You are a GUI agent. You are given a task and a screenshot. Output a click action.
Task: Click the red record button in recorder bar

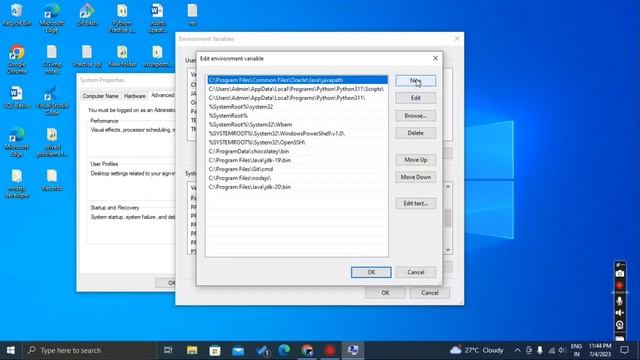point(620,285)
